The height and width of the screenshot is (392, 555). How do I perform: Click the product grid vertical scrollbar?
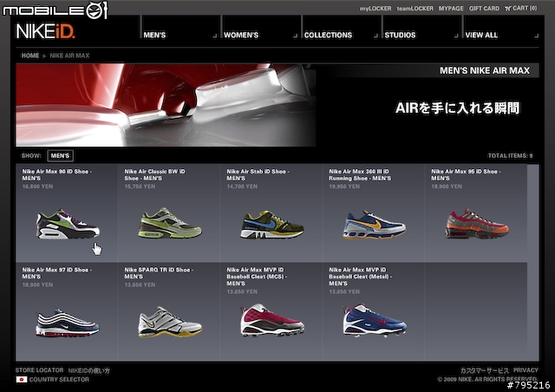point(533,262)
